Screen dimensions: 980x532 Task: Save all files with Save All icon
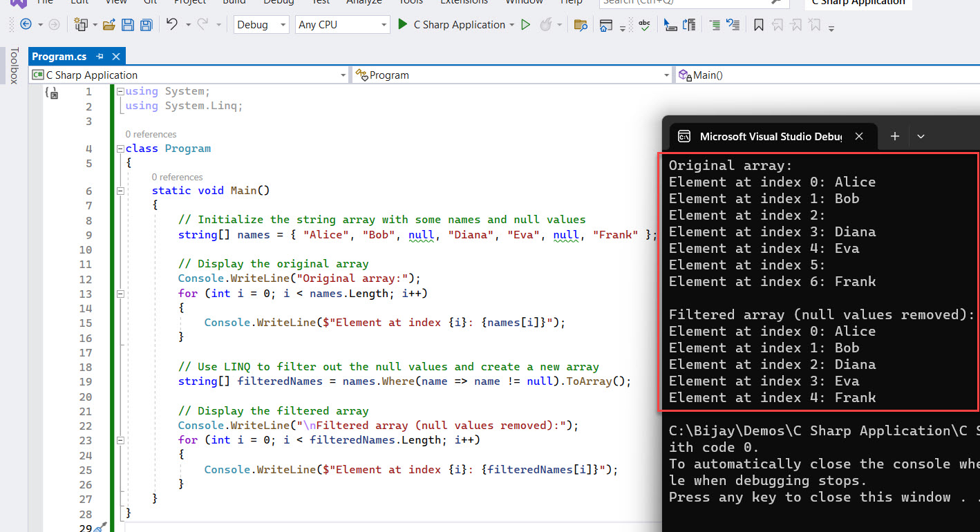pos(147,25)
